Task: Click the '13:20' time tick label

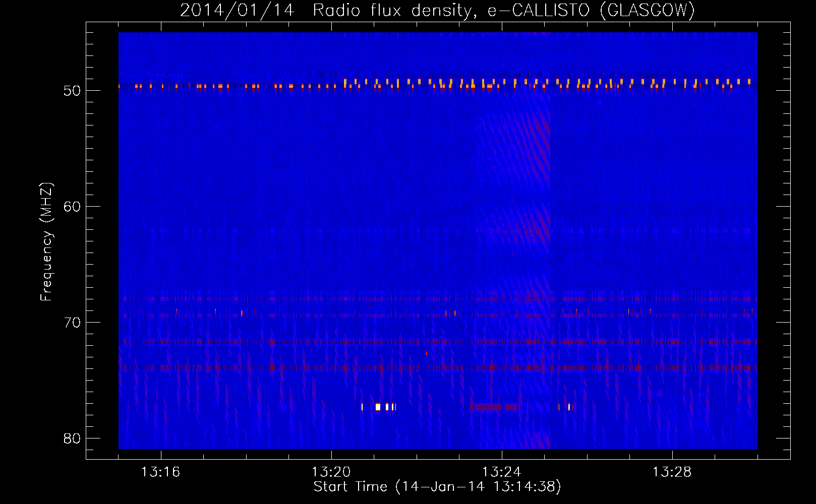Action: pyautogui.click(x=331, y=472)
